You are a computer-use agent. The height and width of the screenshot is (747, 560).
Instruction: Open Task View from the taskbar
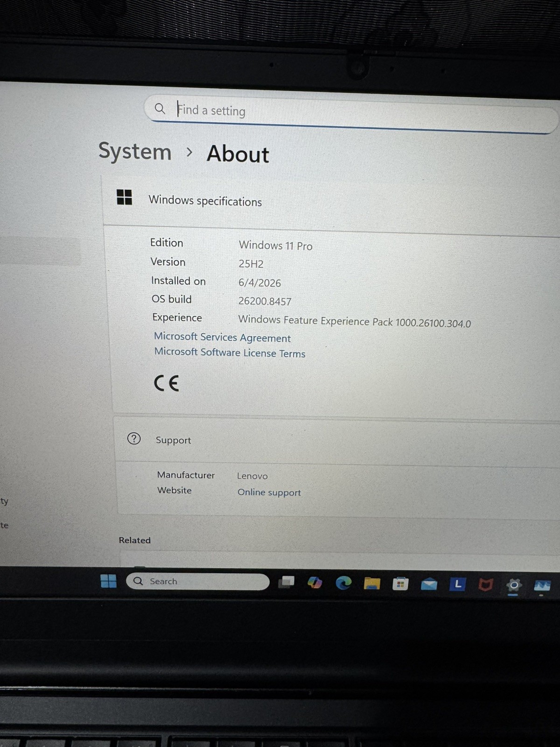(287, 582)
